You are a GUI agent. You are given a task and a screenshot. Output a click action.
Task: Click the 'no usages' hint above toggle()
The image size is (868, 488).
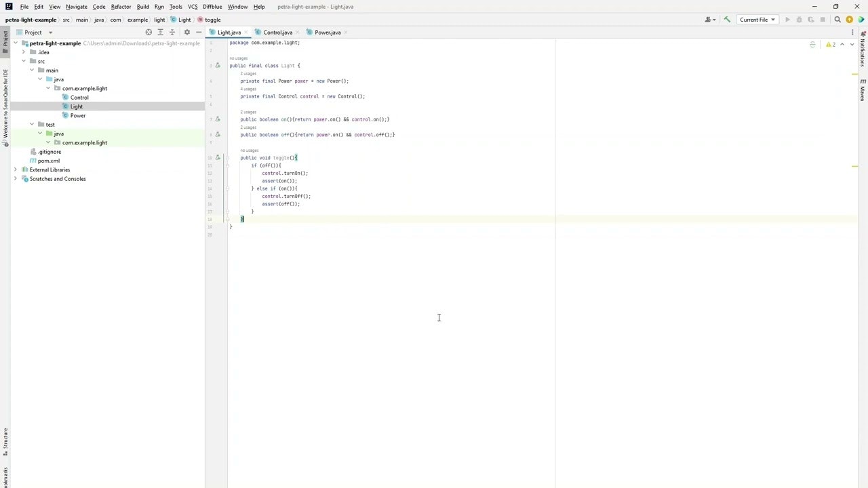250,150
